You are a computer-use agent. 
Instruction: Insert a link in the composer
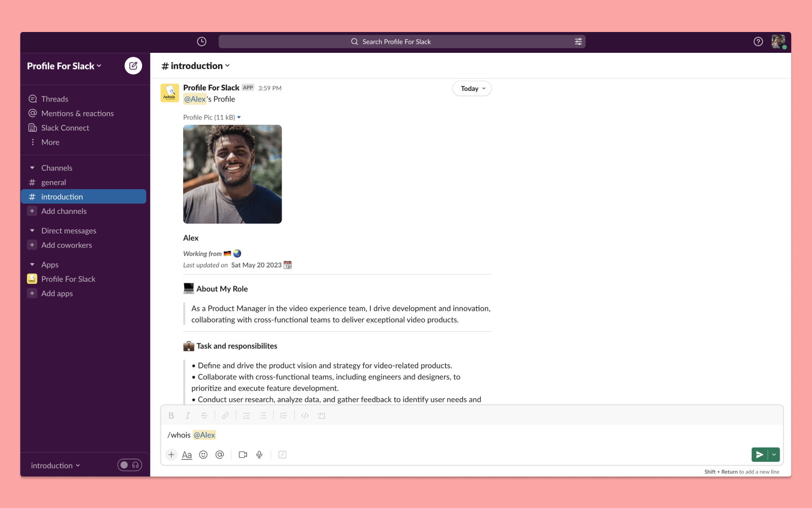click(225, 416)
